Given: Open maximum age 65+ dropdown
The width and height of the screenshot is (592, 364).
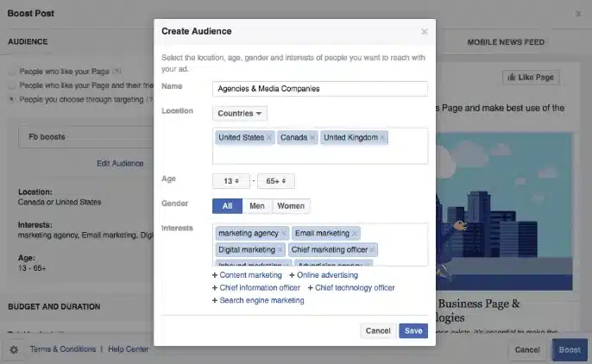Looking at the screenshot, I should [x=276, y=181].
